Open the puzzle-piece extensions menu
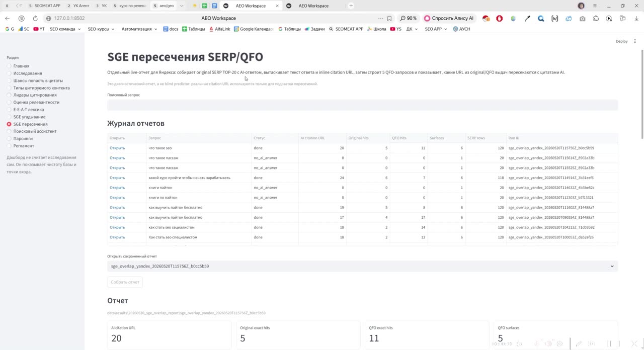The height and width of the screenshot is (350, 644). [596, 18]
